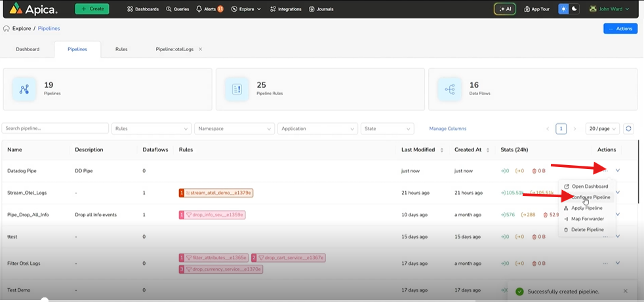The height and width of the screenshot is (302, 644).
Task: Click the Search pipeline input field
Action: pos(56,129)
